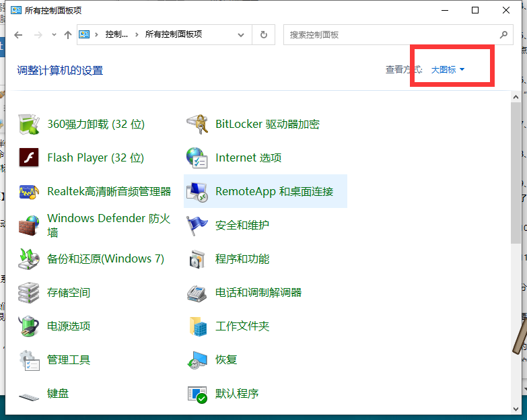This screenshot has height=420, width=527.
Task: Click control panel icon in address bar
Action: [x=84, y=34]
